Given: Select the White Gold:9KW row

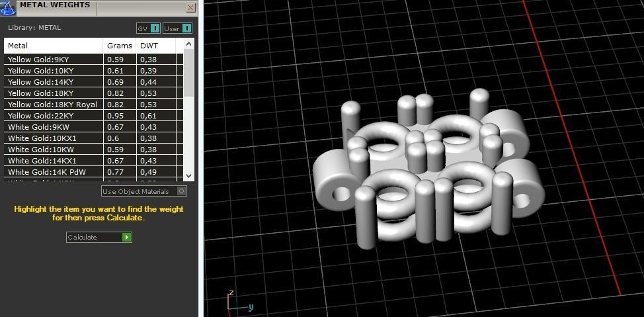Looking at the screenshot, I should point(94,127).
